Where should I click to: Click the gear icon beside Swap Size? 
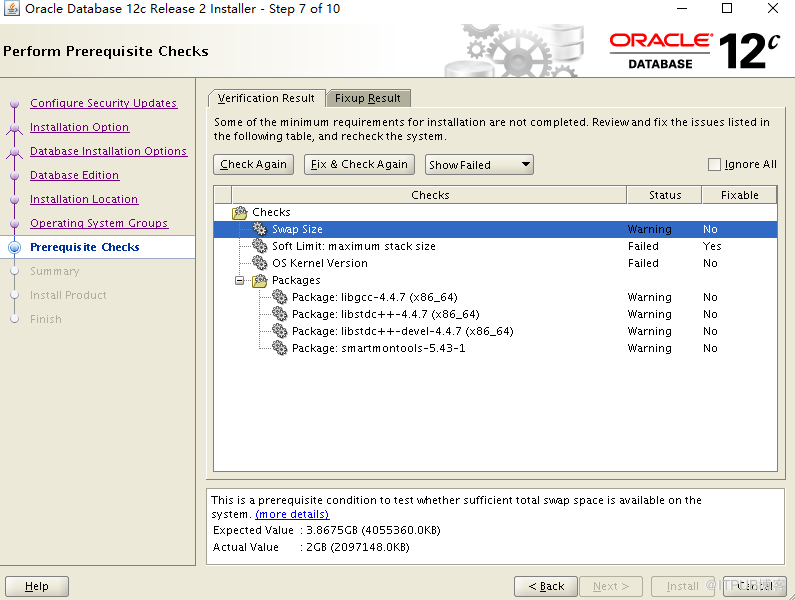click(260, 229)
